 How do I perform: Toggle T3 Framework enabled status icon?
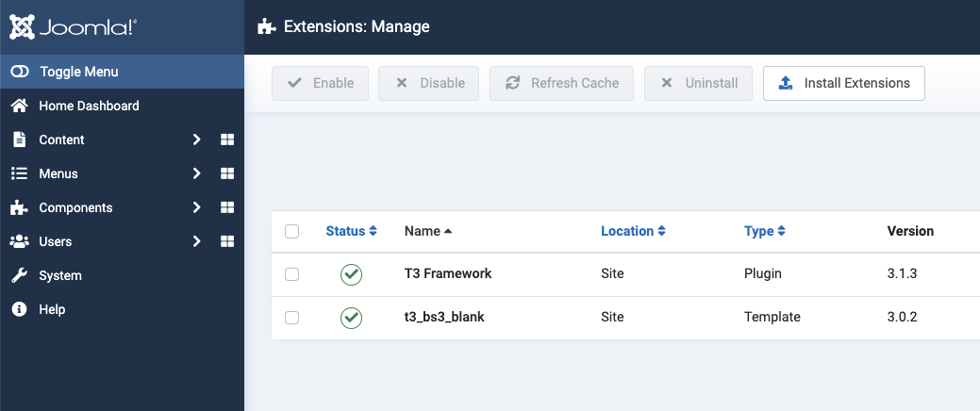click(351, 274)
